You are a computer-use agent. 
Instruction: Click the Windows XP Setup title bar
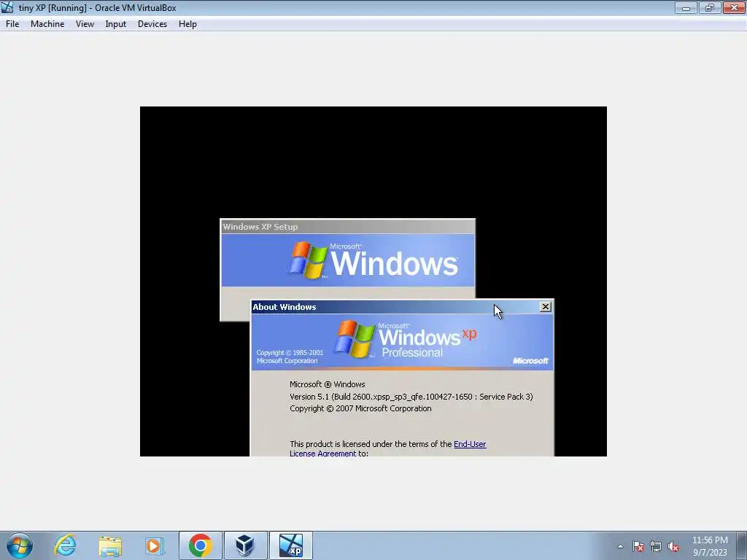click(348, 227)
